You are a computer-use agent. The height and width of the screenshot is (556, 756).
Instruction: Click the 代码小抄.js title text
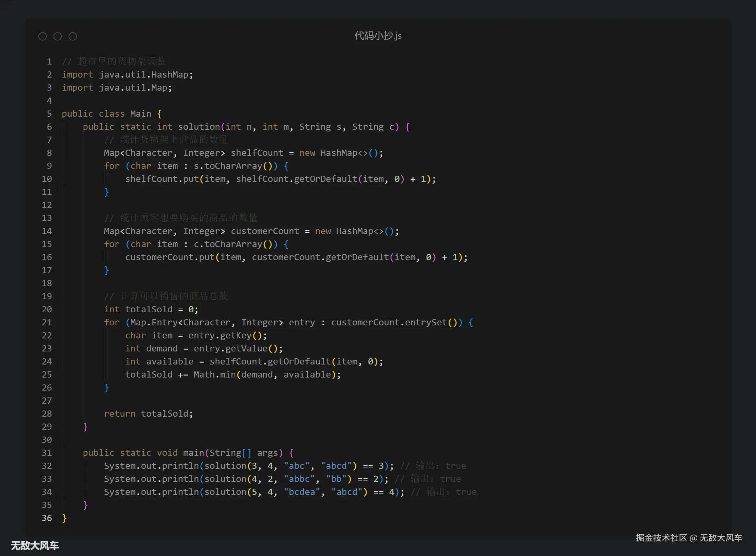pyautogui.click(x=378, y=36)
